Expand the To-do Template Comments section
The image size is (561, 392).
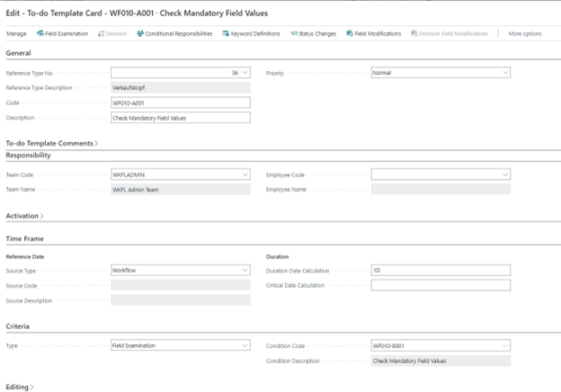(x=51, y=143)
